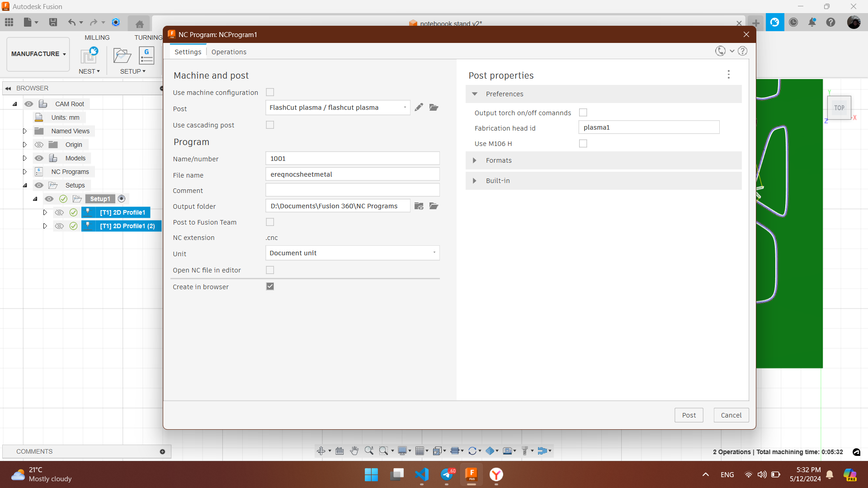Viewport: 868px width, 488px height.
Task: Toggle visibility eye of CAM Root
Action: point(29,104)
